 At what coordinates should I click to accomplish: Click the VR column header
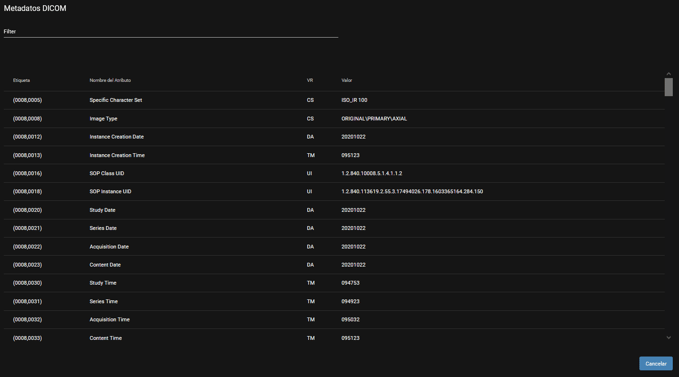(x=310, y=81)
